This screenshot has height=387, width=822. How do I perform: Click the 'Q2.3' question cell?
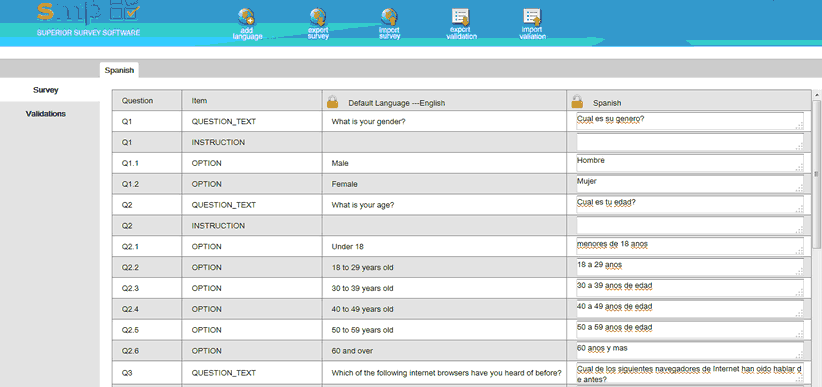[x=147, y=288]
